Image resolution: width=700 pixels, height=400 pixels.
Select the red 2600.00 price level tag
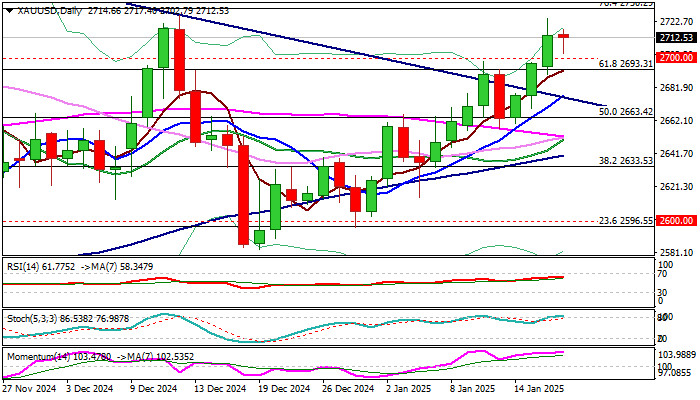pyautogui.click(x=677, y=221)
